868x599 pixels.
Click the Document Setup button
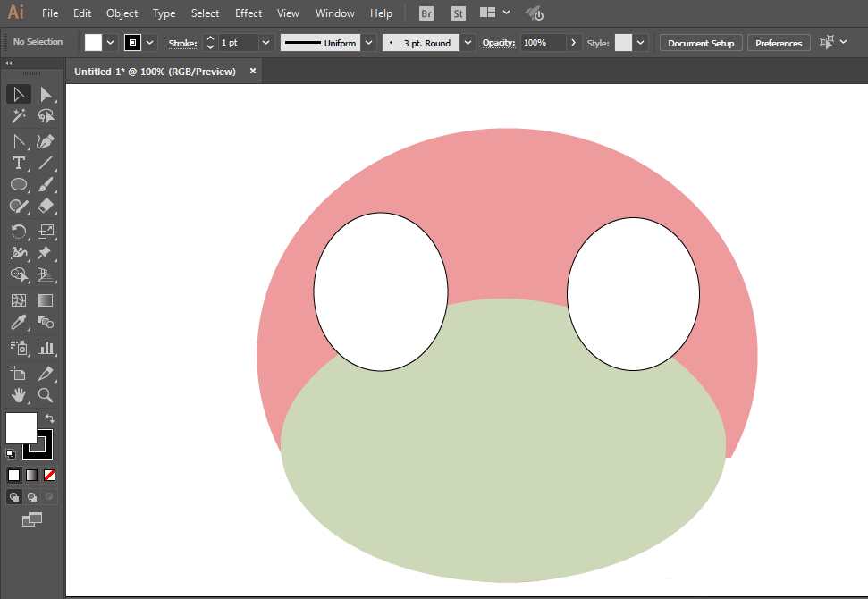tap(701, 43)
